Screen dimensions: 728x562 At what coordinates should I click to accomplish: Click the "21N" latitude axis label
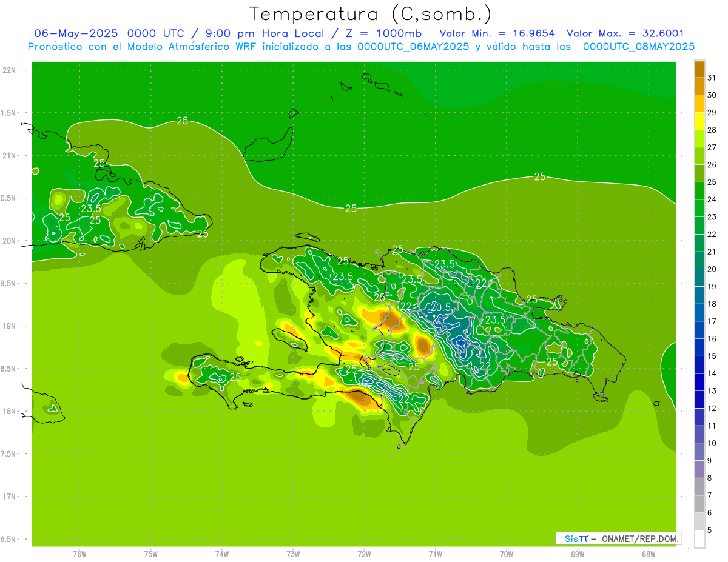tap(10, 156)
